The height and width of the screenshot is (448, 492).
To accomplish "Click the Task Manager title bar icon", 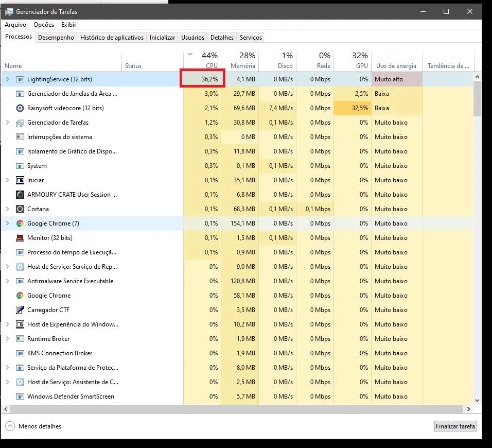I will tap(9, 12).
